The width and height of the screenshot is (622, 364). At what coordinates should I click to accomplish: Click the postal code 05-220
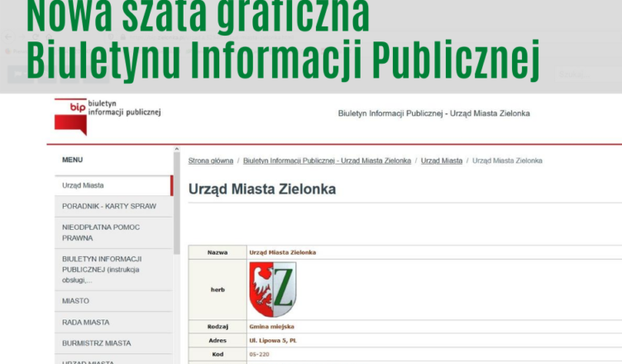[259, 354]
